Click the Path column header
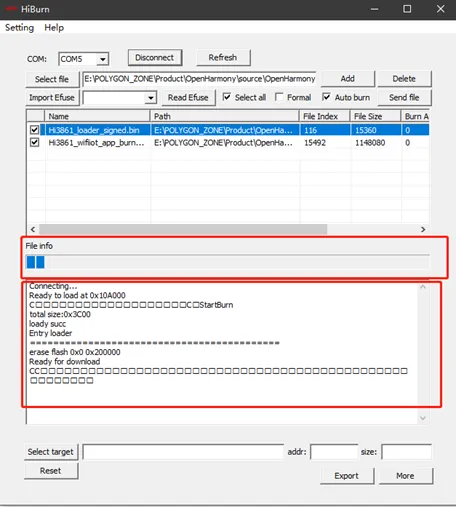Image resolution: width=456 pixels, height=507 pixels. click(x=225, y=116)
